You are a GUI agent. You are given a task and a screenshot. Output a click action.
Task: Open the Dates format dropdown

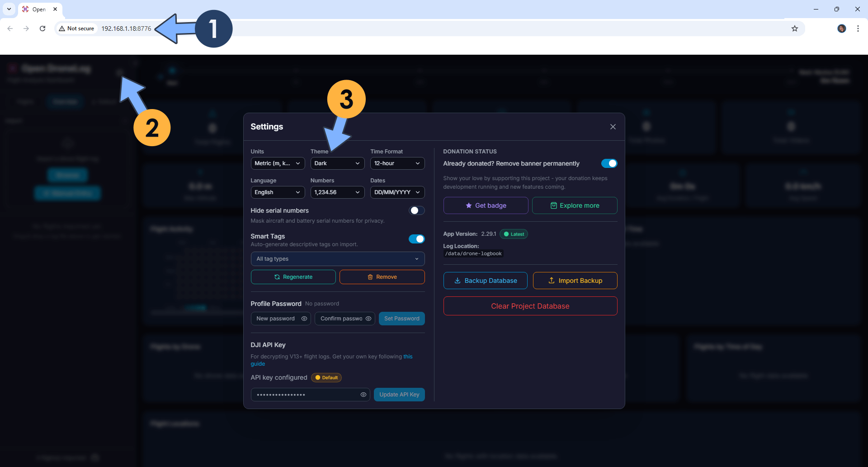[x=397, y=192]
